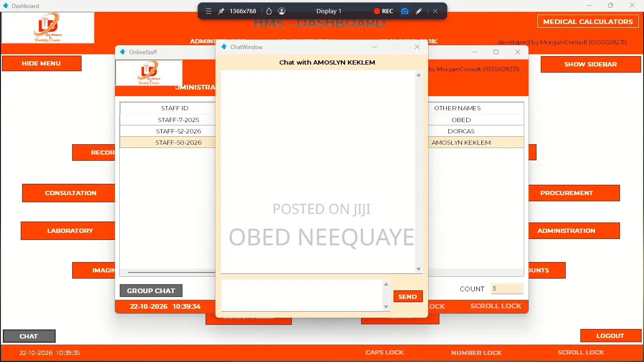Click the chat history scroll-up arrow
This screenshot has height=362, width=644.
tap(418, 75)
